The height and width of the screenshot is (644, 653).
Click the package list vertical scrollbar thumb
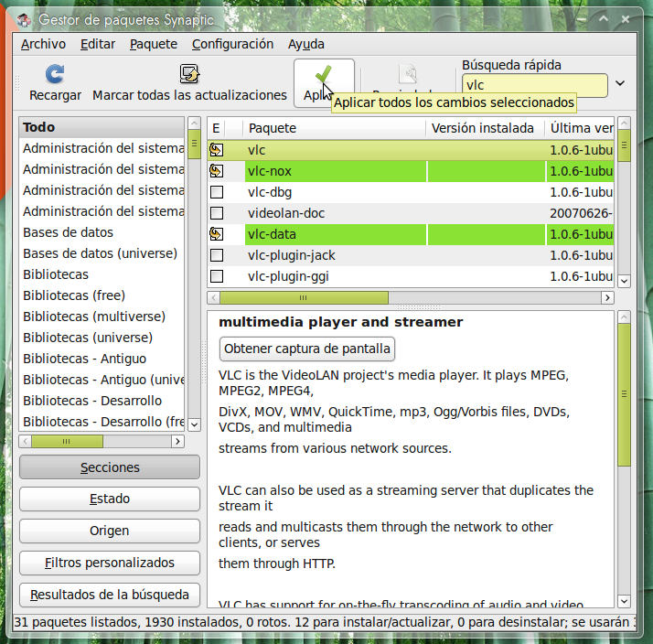(624, 145)
